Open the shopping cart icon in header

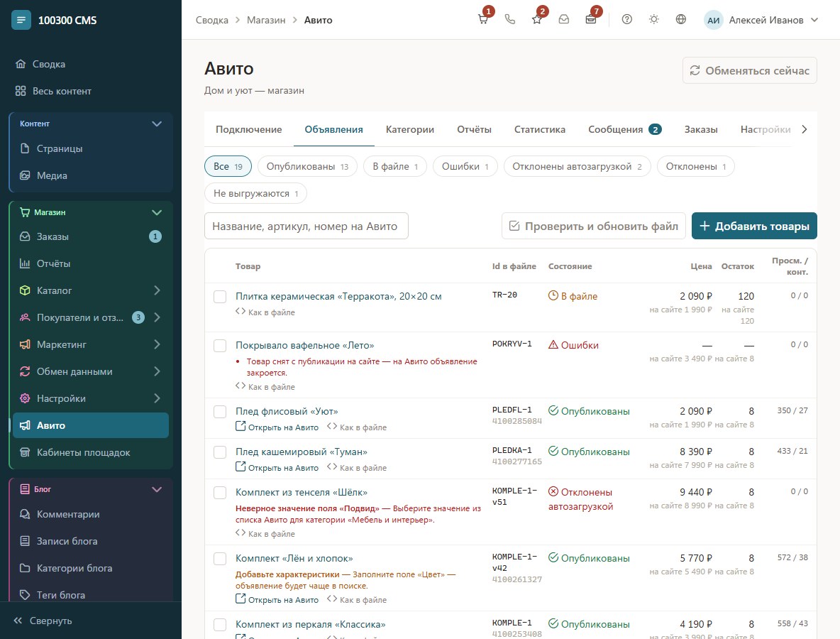(482, 20)
